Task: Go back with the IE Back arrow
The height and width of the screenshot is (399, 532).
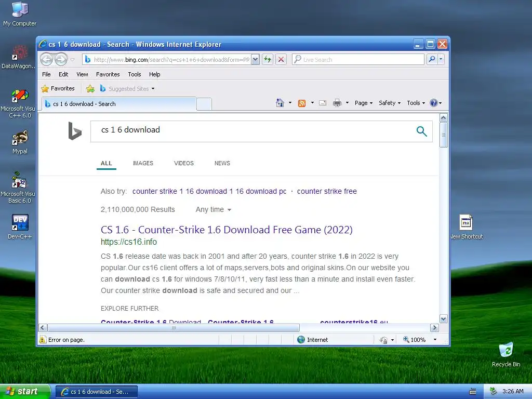Action: 46,60
